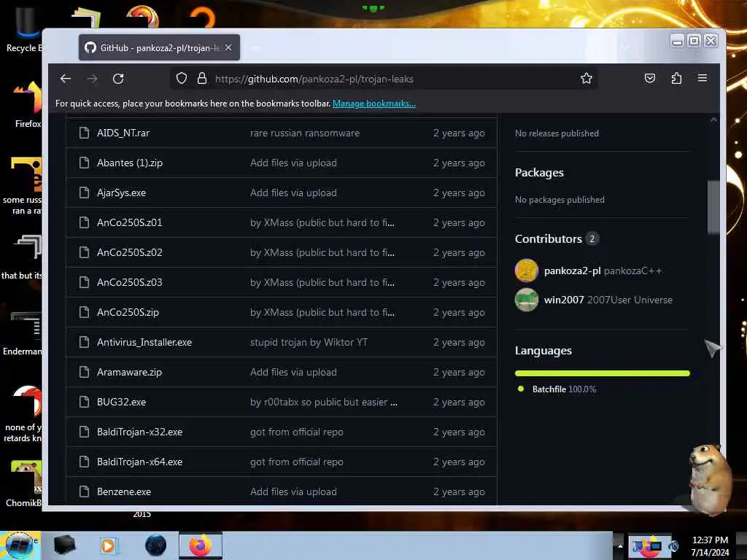The image size is (747, 560).
Task: Open commit 'rare russian ransomware'
Action: click(305, 133)
